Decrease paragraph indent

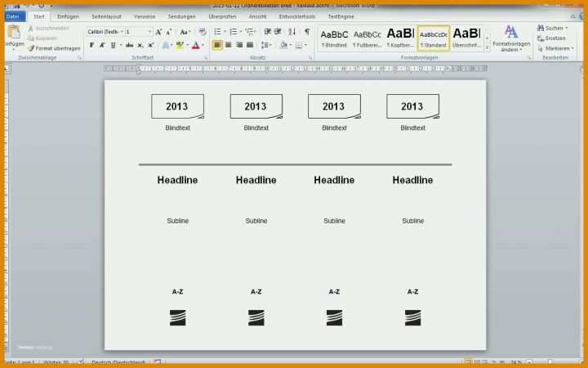pyautogui.click(x=267, y=32)
